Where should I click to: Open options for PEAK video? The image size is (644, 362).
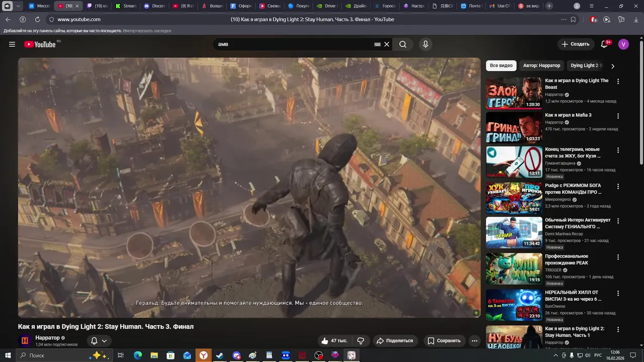[x=618, y=257]
